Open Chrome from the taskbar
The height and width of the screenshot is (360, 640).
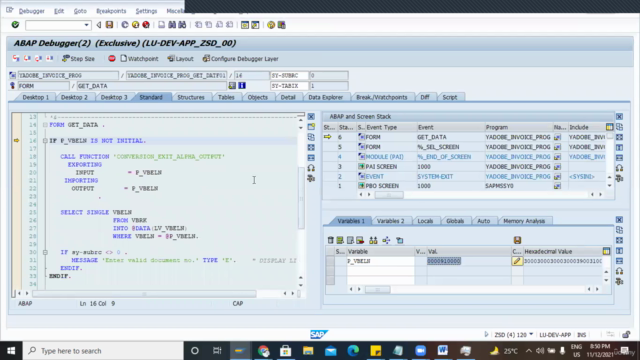(264, 351)
